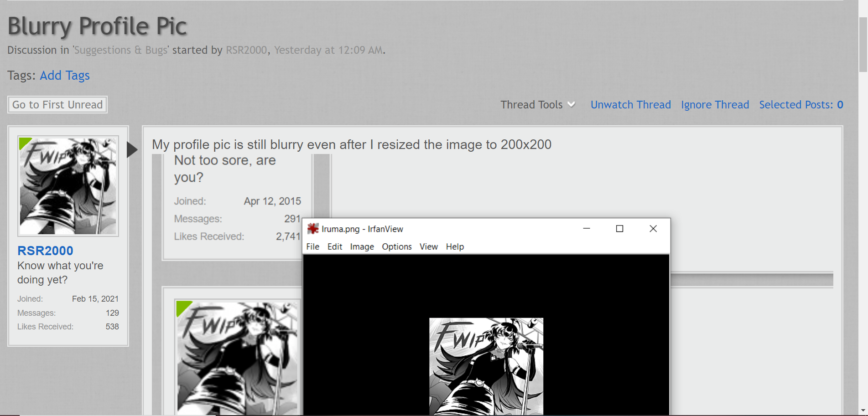This screenshot has height=416, width=868.
Task: Open the Image menu in IrfanView
Action: pos(362,247)
